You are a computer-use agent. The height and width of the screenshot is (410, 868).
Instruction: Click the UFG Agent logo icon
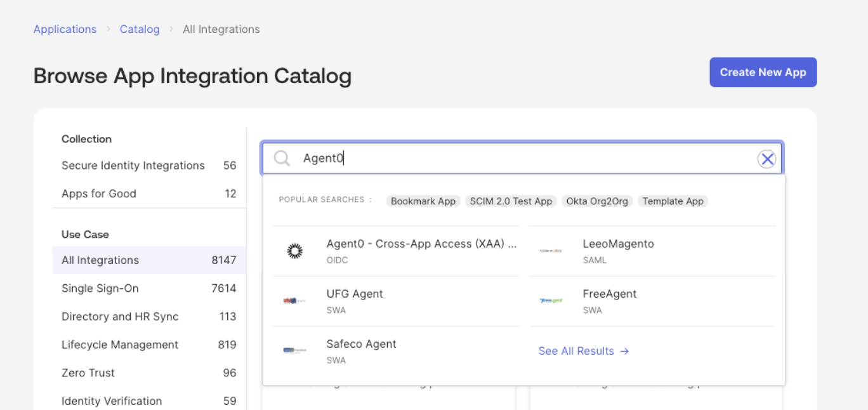coord(294,301)
